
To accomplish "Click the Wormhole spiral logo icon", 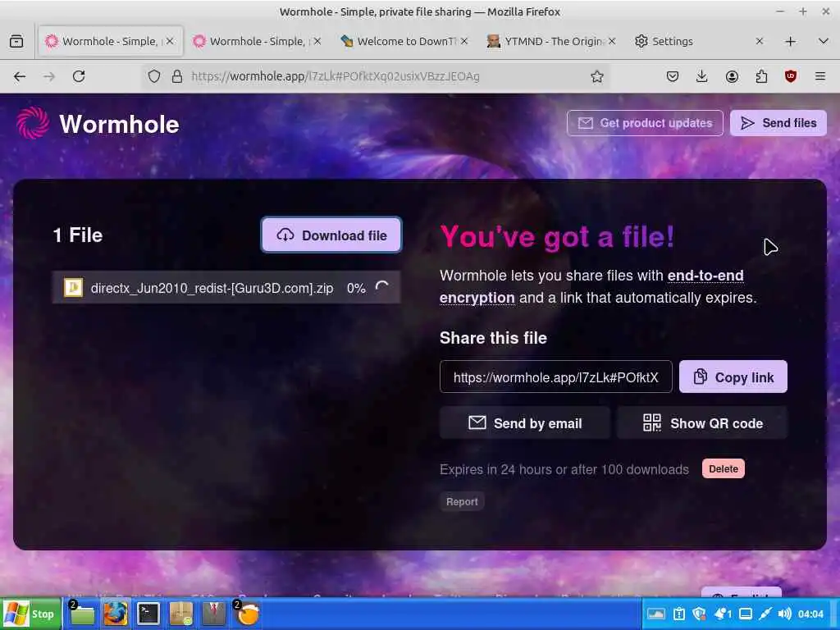I will [x=33, y=123].
